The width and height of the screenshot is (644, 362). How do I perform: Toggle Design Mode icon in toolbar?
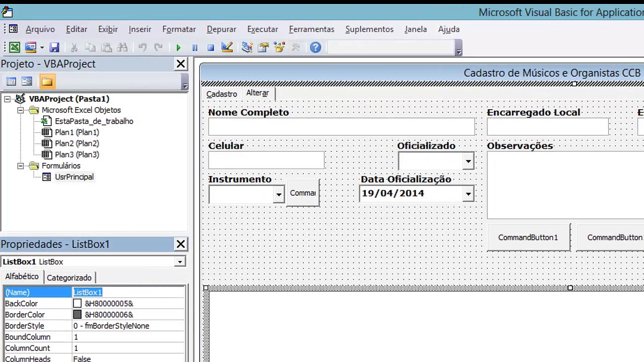227,47
